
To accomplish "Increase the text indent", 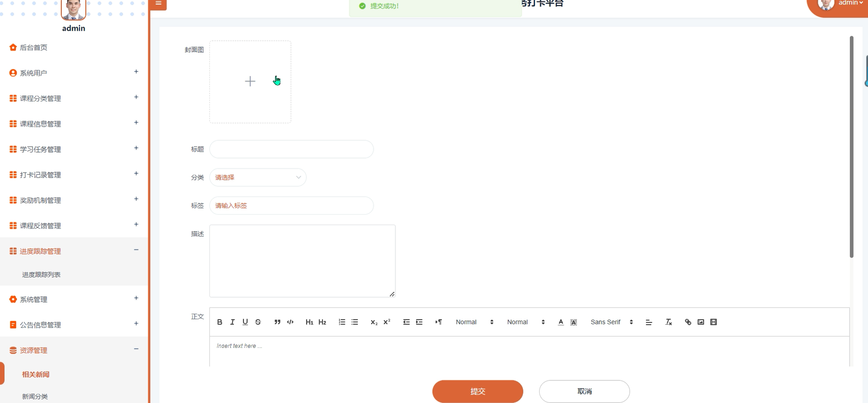I will (419, 322).
